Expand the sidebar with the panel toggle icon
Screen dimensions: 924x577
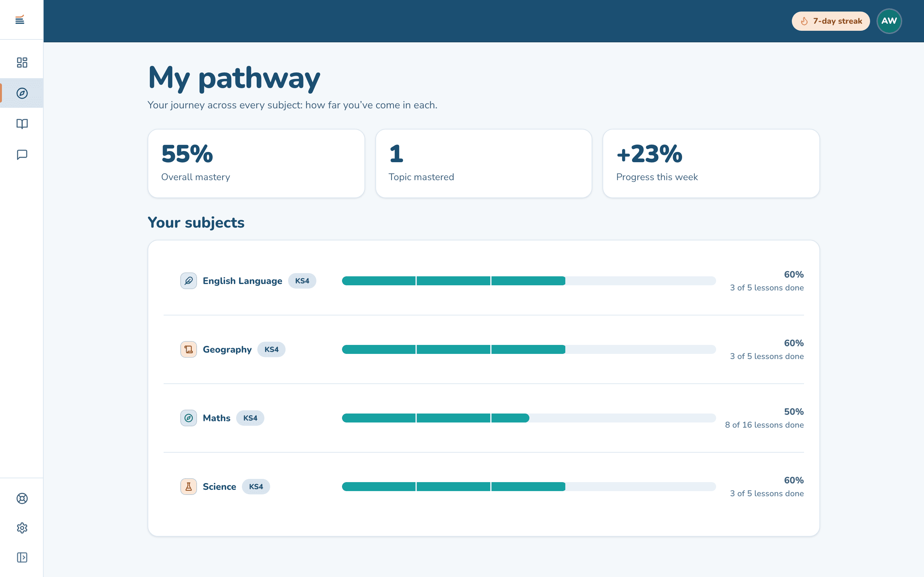coord(22,557)
